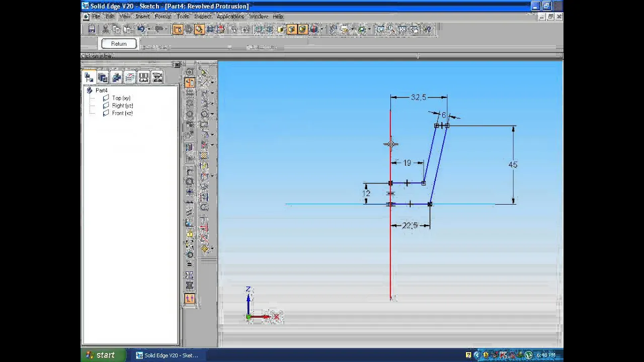Select the 19 dimension value
Viewport: 644px width, 362px height.
(x=407, y=162)
